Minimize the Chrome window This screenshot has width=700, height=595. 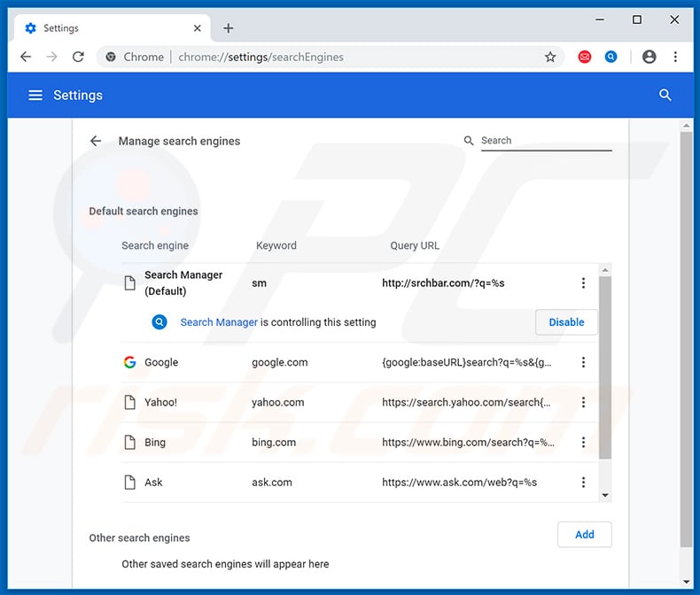pos(600,19)
